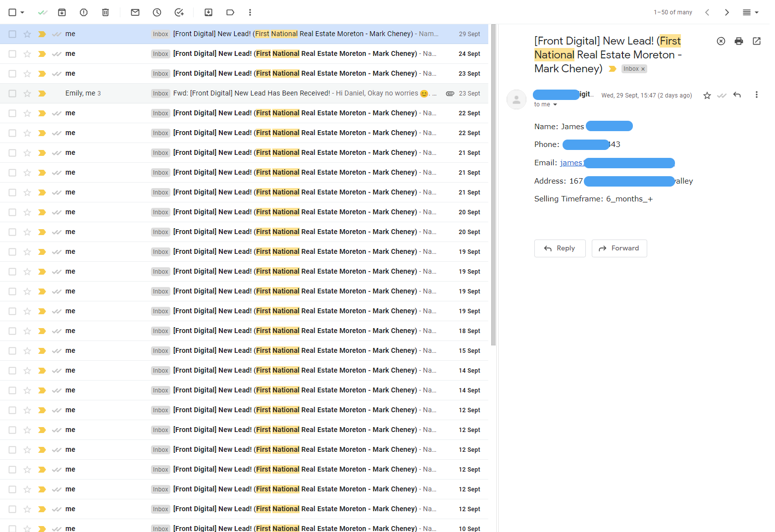This screenshot has height=532, width=775.
Task: Select the 29 Sept email checkbox
Action: click(12, 34)
